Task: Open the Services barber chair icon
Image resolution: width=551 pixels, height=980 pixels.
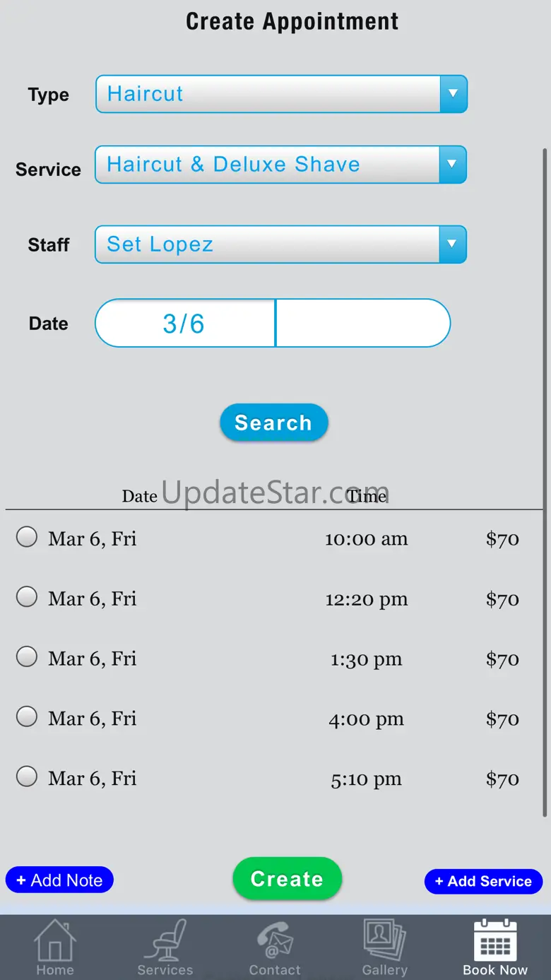Action: tap(165, 940)
